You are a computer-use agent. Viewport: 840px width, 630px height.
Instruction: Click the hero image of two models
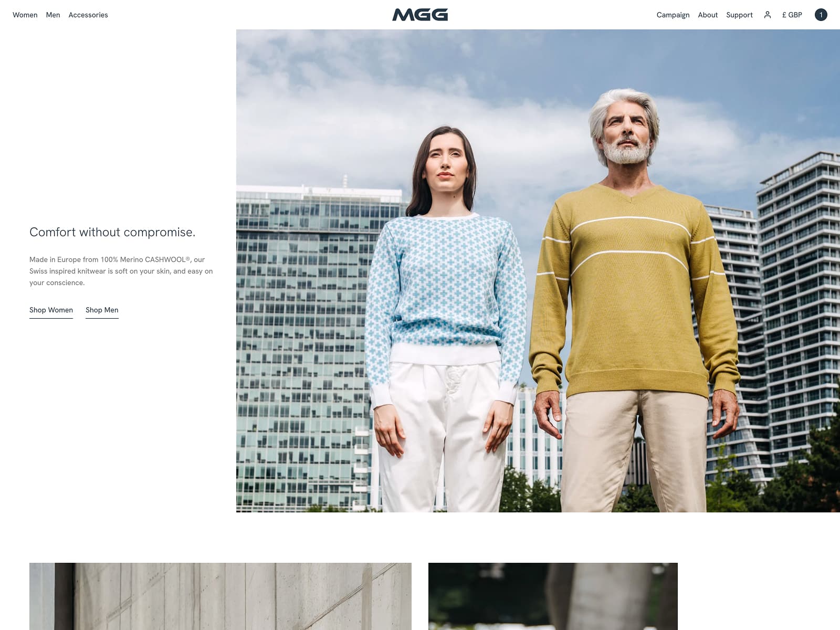coord(538,271)
